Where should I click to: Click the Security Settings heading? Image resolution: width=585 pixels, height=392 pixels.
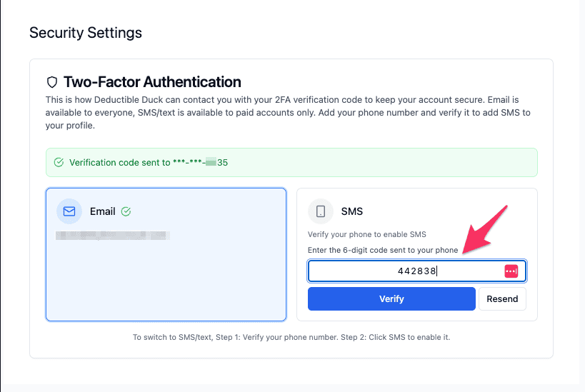pos(86,33)
